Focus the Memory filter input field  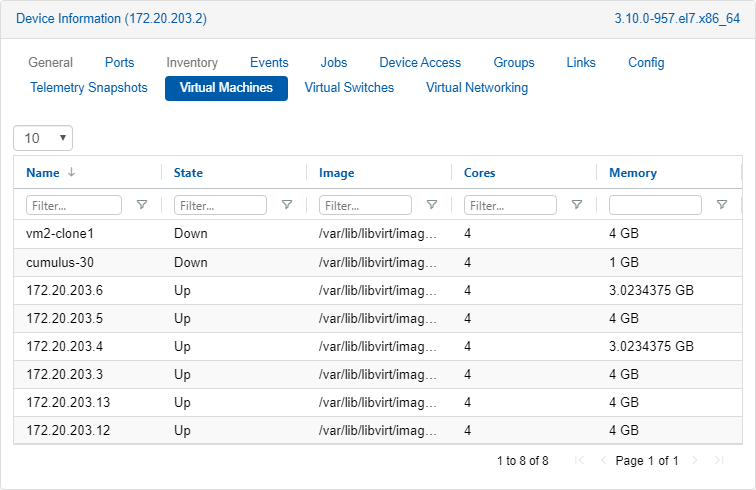[655, 205]
